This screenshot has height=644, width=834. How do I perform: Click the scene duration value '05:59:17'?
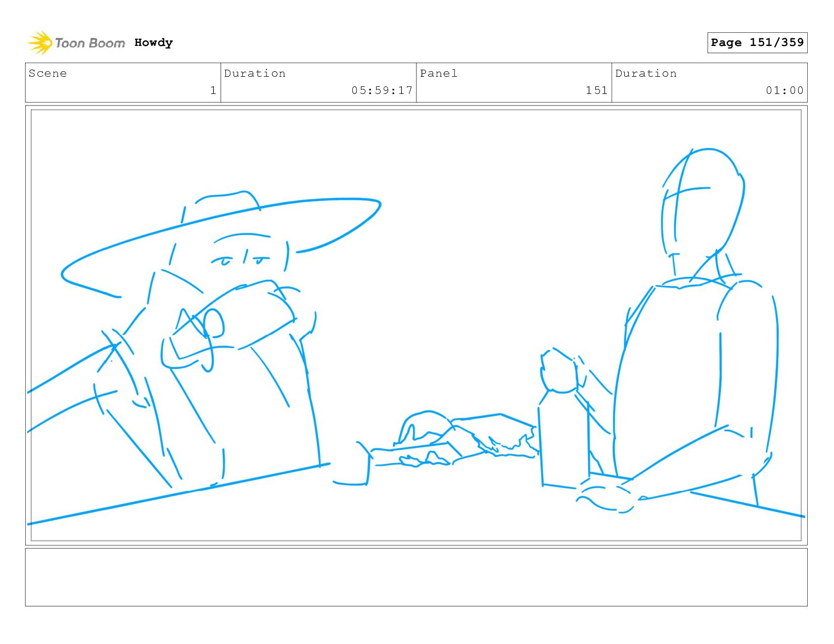coord(382,90)
